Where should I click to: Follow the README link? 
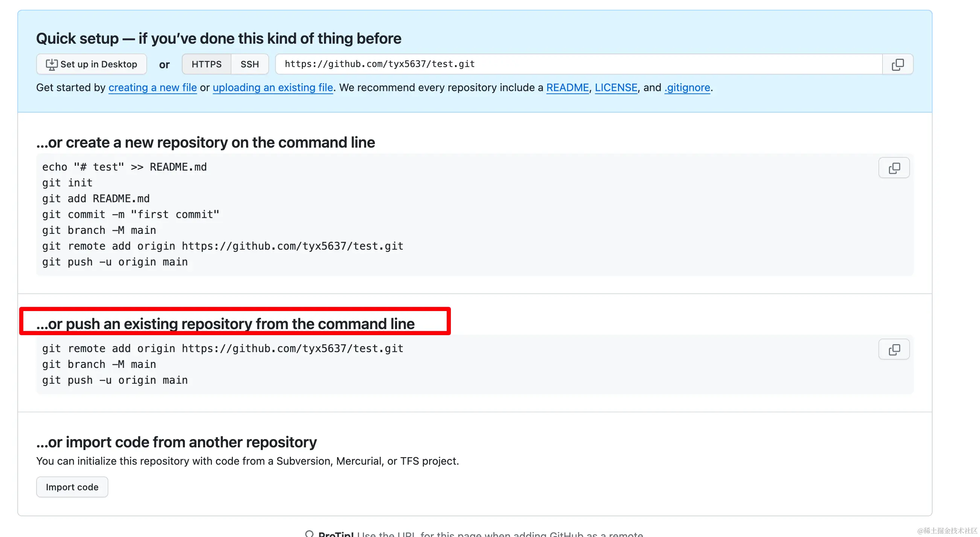568,87
